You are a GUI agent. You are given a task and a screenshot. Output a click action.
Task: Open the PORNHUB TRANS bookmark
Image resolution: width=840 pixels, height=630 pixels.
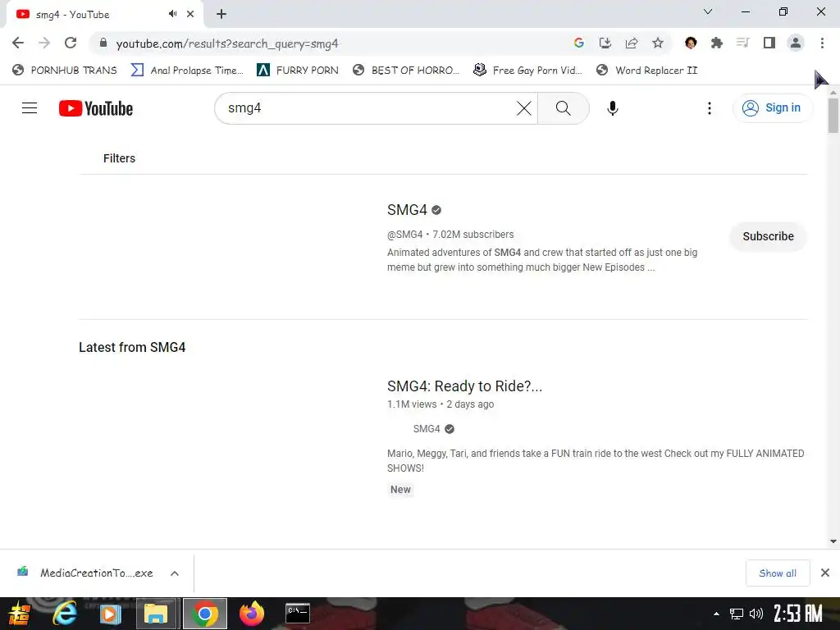point(65,71)
